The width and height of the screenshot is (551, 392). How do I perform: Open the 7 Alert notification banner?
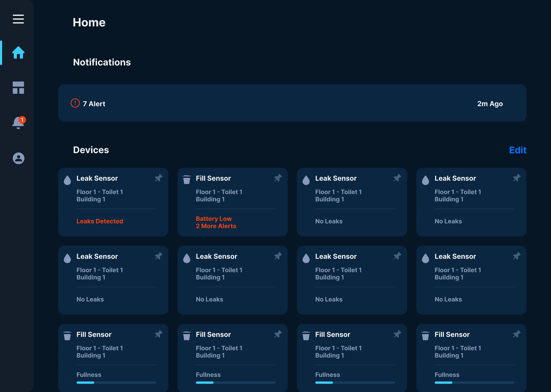(292, 103)
